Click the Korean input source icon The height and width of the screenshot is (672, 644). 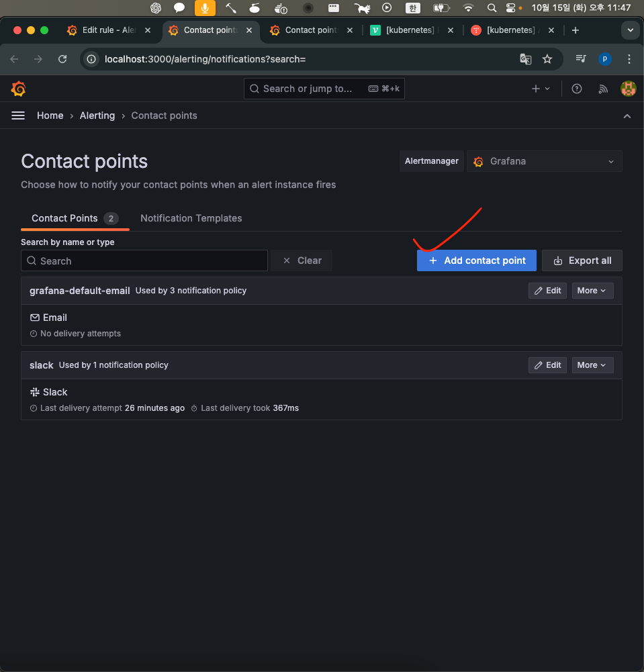click(x=413, y=7)
